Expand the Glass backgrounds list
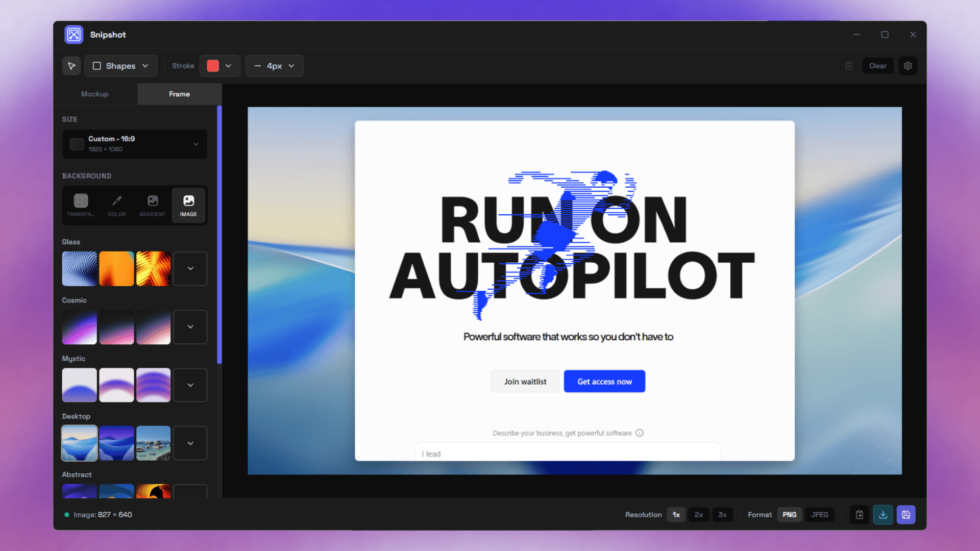Image resolution: width=980 pixels, height=551 pixels. click(x=190, y=268)
